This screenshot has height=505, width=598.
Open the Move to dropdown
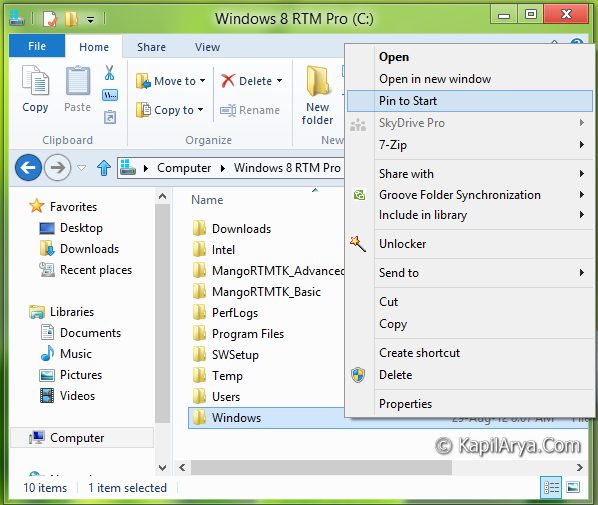(171, 81)
